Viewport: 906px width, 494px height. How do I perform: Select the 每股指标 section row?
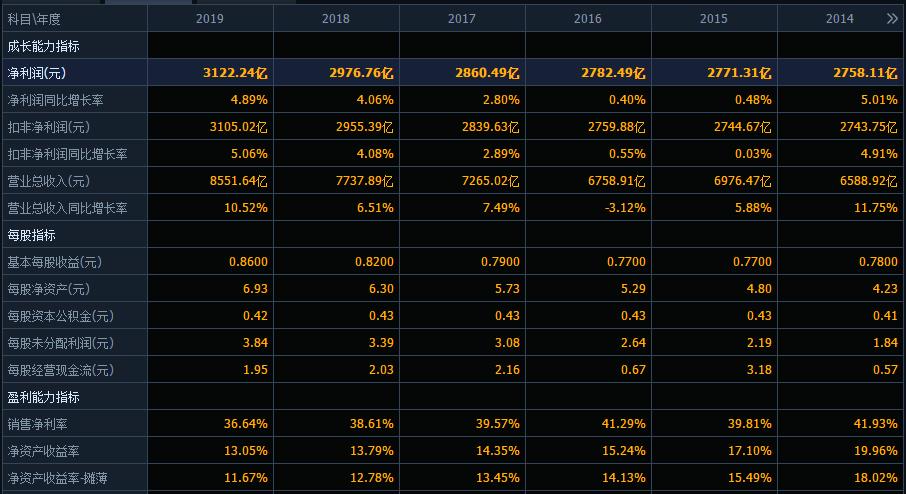31,235
